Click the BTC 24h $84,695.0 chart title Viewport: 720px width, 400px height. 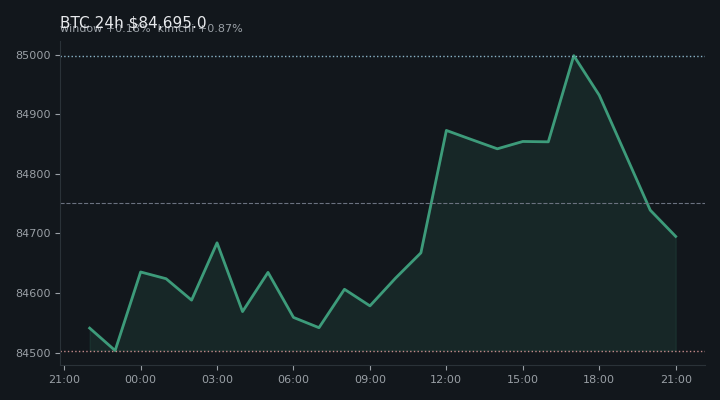coord(133,22)
